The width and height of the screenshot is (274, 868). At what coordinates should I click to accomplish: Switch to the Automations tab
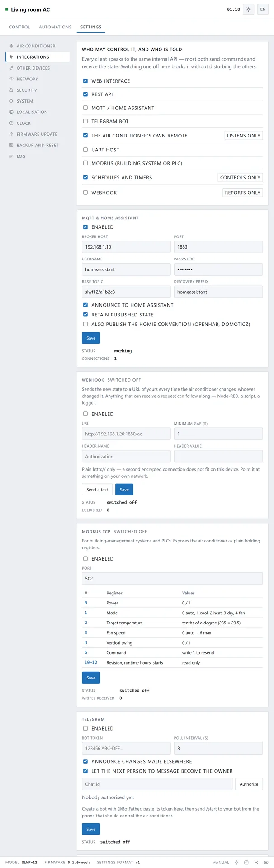tap(55, 27)
